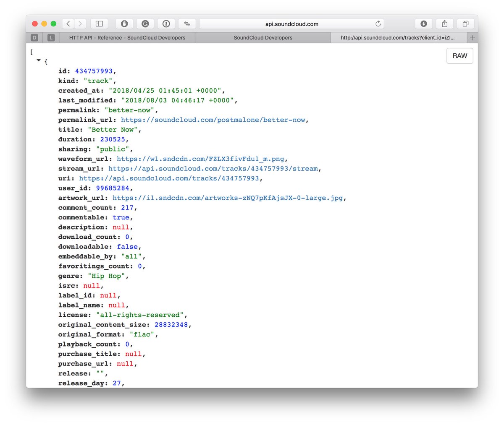Click the embeddable_by value "all"
The width and height of the screenshot is (504, 425).
131,257
